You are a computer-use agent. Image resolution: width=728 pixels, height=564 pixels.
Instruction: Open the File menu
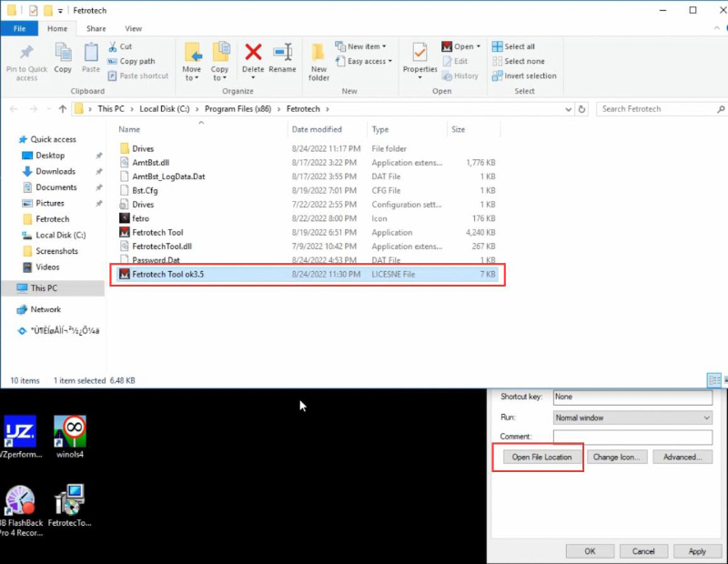point(19,29)
